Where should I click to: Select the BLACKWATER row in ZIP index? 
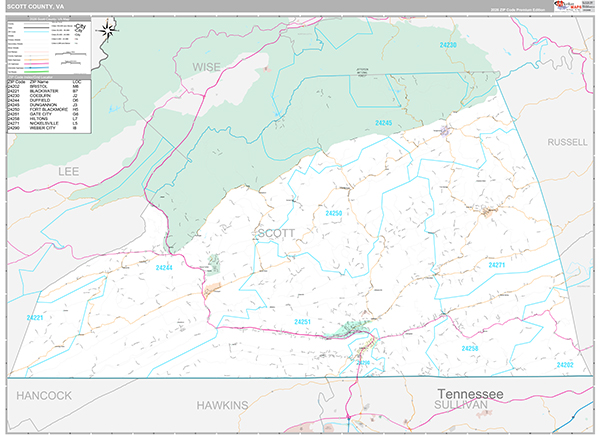pyautogui.click(x=44, y=91)
